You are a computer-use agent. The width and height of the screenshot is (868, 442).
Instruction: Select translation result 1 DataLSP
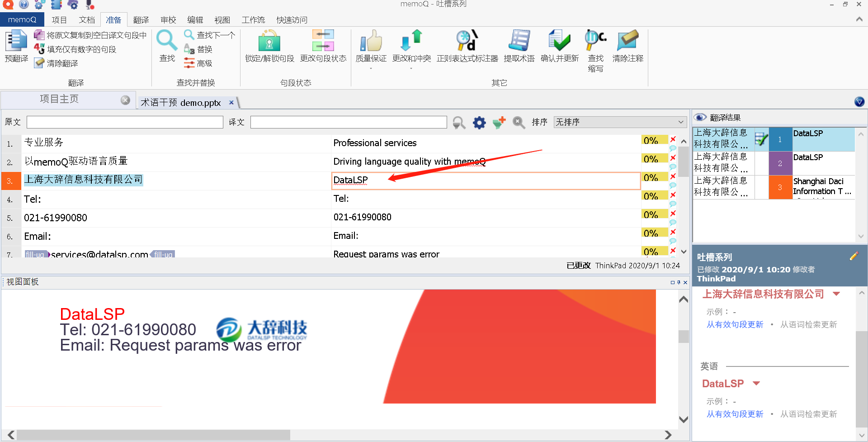point(774,139)
